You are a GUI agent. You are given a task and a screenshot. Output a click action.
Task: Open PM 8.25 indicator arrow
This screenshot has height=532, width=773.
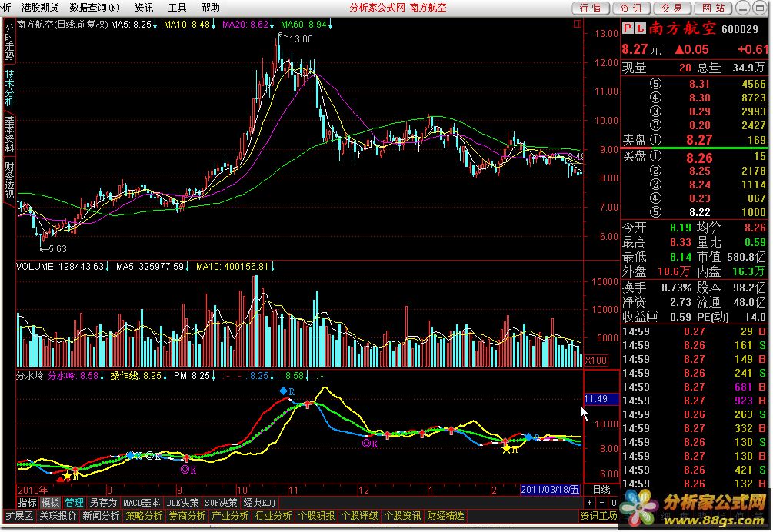214,376
